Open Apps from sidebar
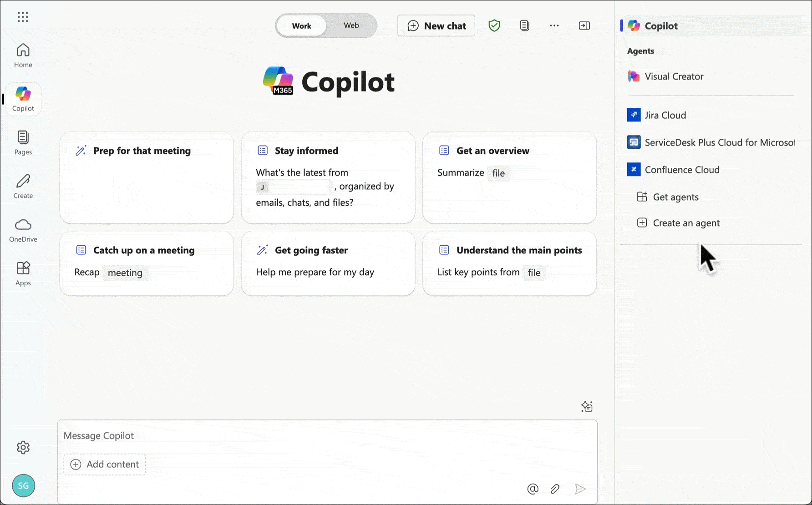Image resolution: width=812 pixels, height=505 pixels. [23, 274]
